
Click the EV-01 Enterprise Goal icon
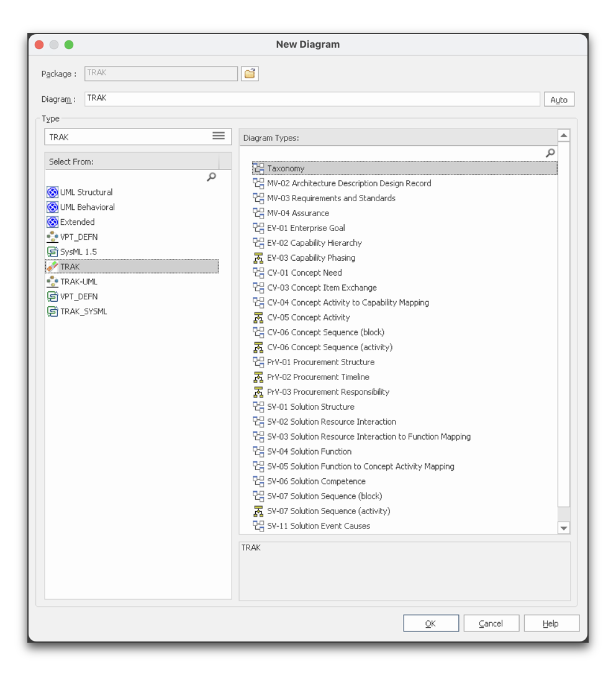[x=258, y=228]
